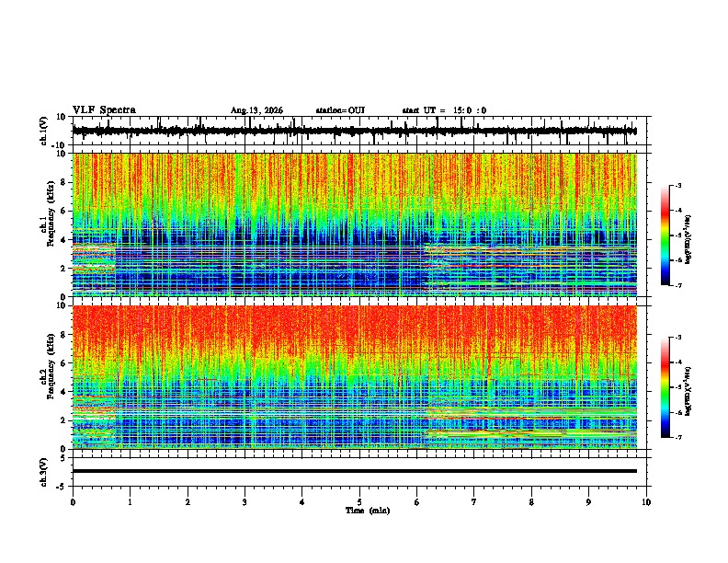Click the "VLF Spectra" plot title

tap(104, 110)
